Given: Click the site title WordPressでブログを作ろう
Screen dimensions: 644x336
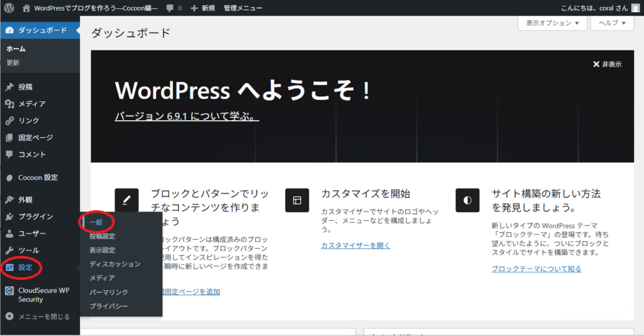Looking at the screenshot, I should pyautogui.click(x=96, y=8).
